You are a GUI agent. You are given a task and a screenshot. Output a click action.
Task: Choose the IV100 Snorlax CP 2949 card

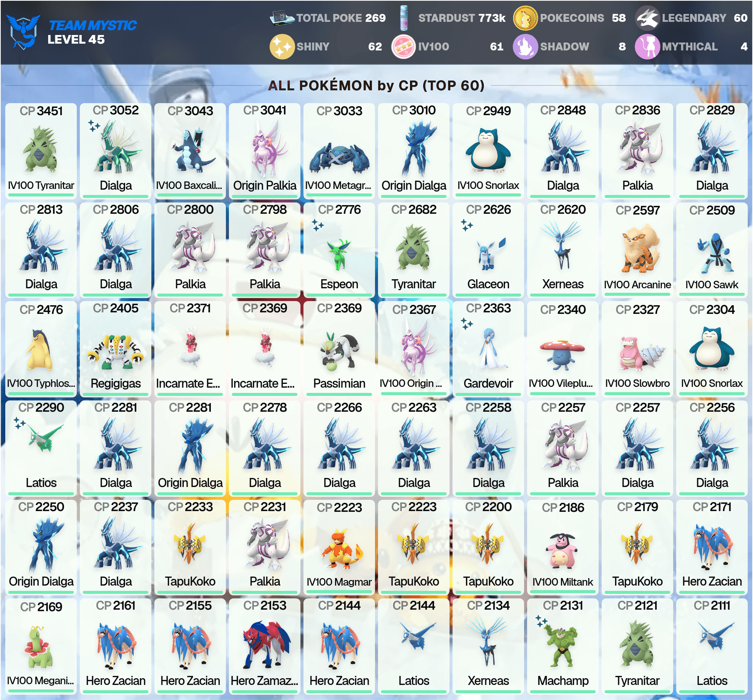click(489, 151)
